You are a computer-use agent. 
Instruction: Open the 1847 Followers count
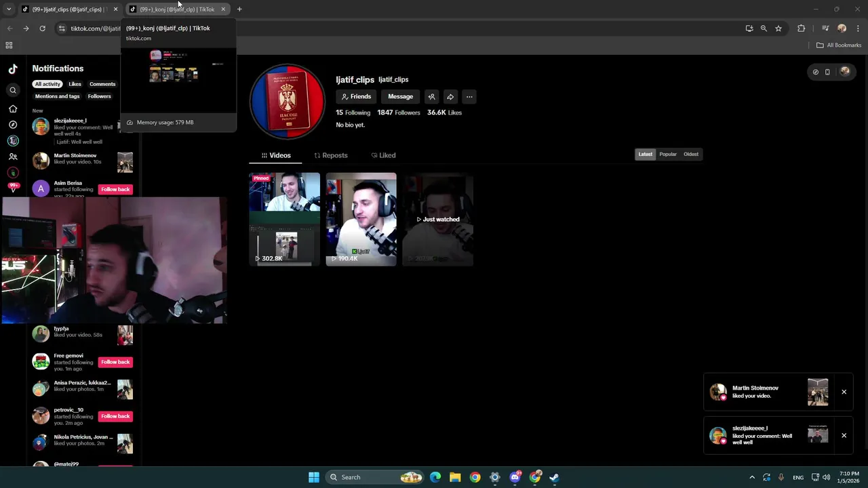399,113
